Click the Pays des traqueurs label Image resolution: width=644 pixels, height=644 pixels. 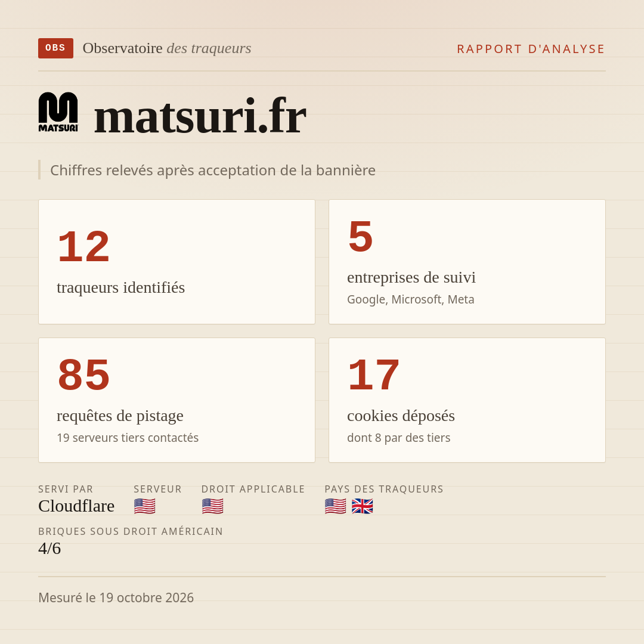pos(384,489)
